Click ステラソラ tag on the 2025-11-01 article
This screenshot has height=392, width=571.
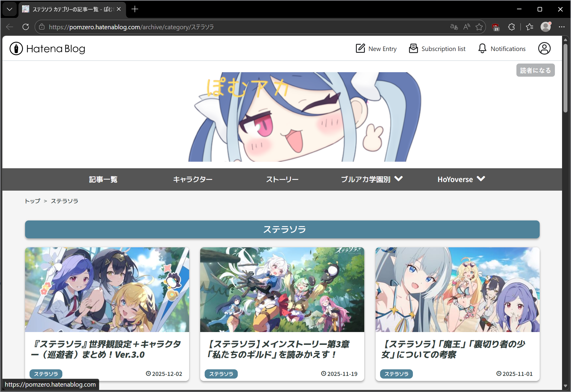click(x=396, y=374)
